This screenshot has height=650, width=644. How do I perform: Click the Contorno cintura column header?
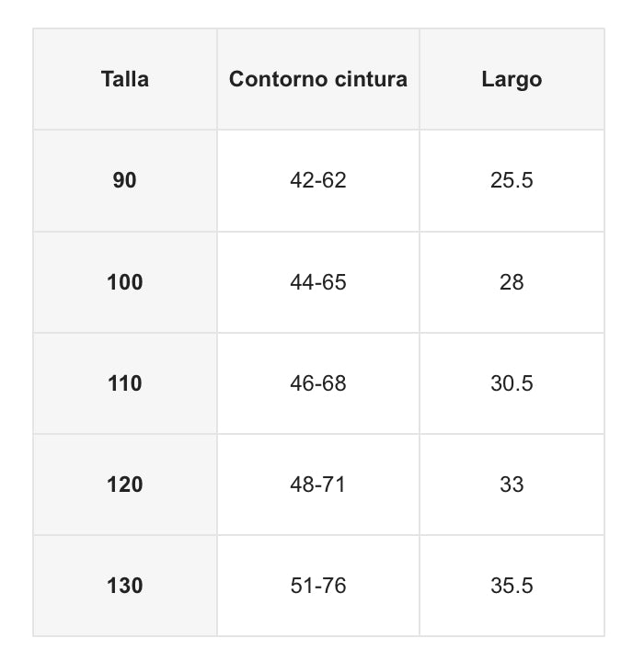click(x=318, y=79)
